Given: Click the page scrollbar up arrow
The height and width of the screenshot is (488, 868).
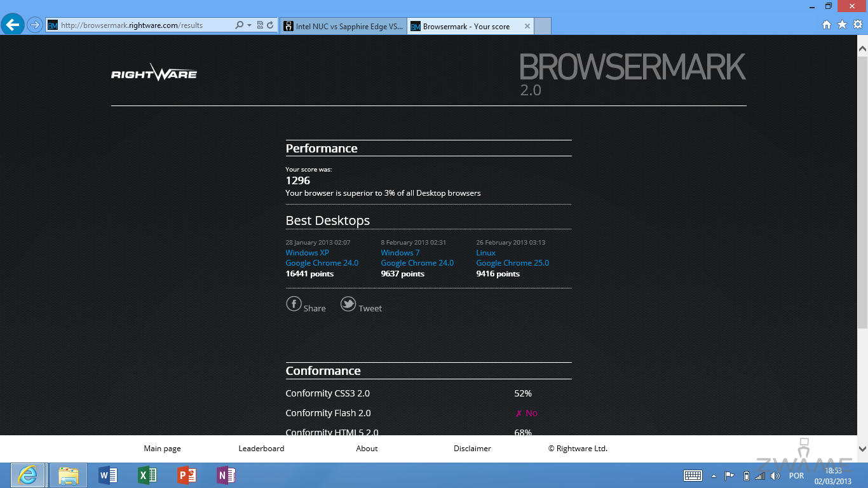Looking at the screenshot, I should click(x=862, y=48).
